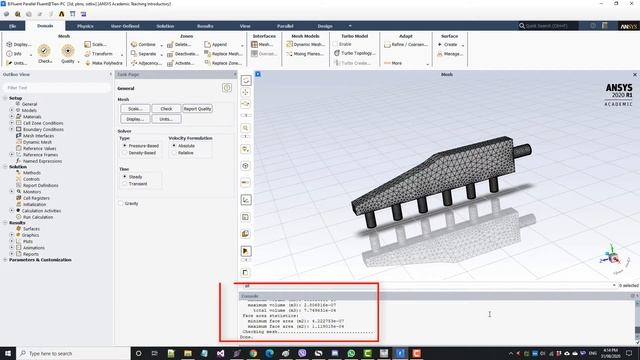Click the Windows Start button
Viewport: 640px width, 360px height.
8,353
